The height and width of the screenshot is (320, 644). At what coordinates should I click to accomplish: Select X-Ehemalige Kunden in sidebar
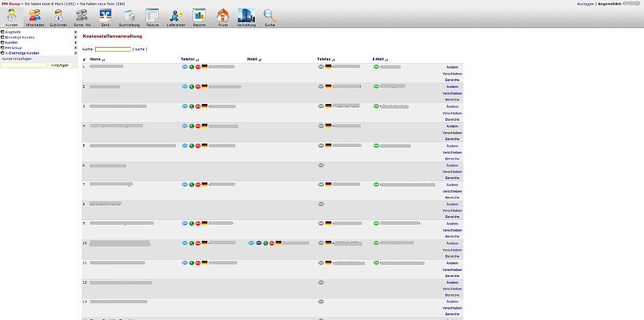tap(22, 52)
